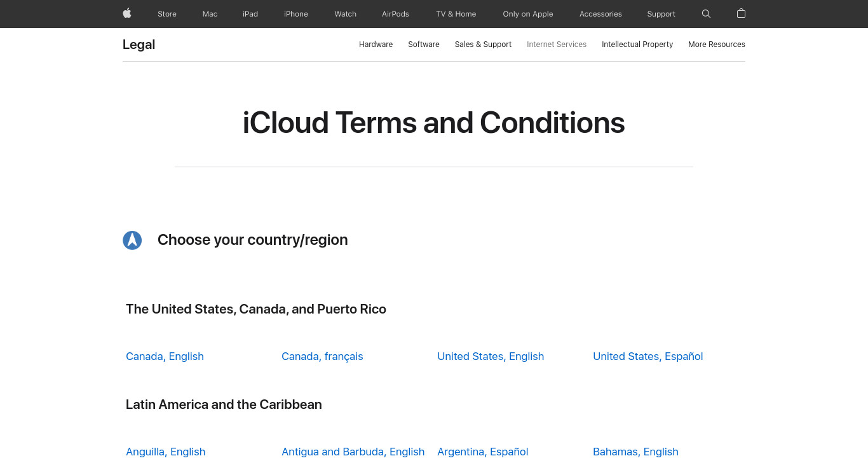Click Latin America and the Caribbean heading
This screenshot has width=868, height=463.
[x=224, y=404]
